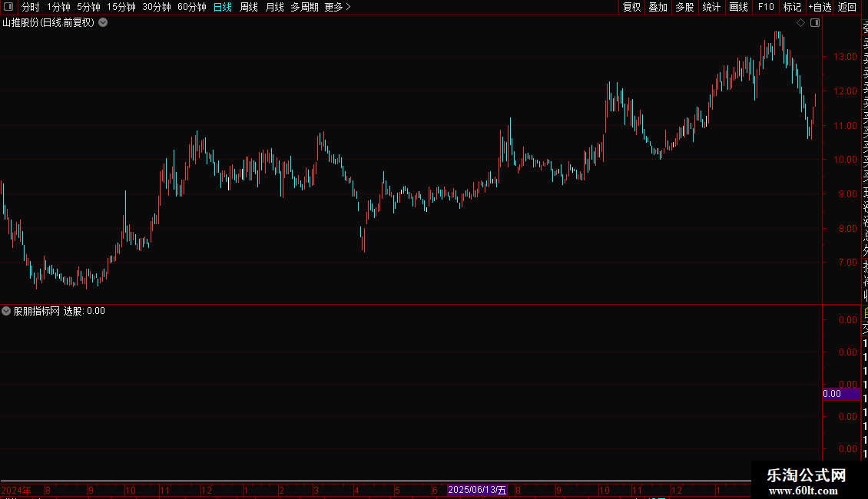
Task: Click the 返回 back button
Action: click(x=847, y=7)
